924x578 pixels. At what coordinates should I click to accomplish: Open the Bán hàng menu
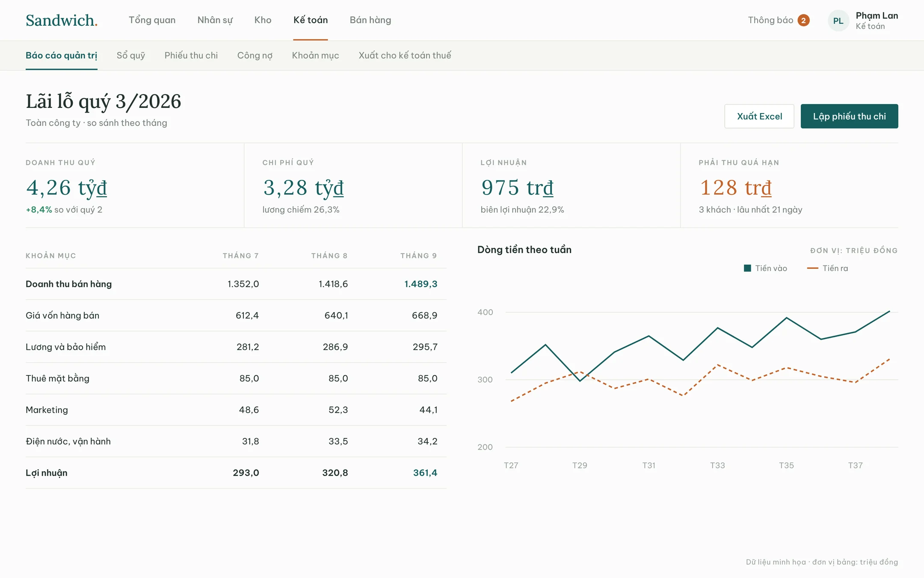[x=370, y=20]
